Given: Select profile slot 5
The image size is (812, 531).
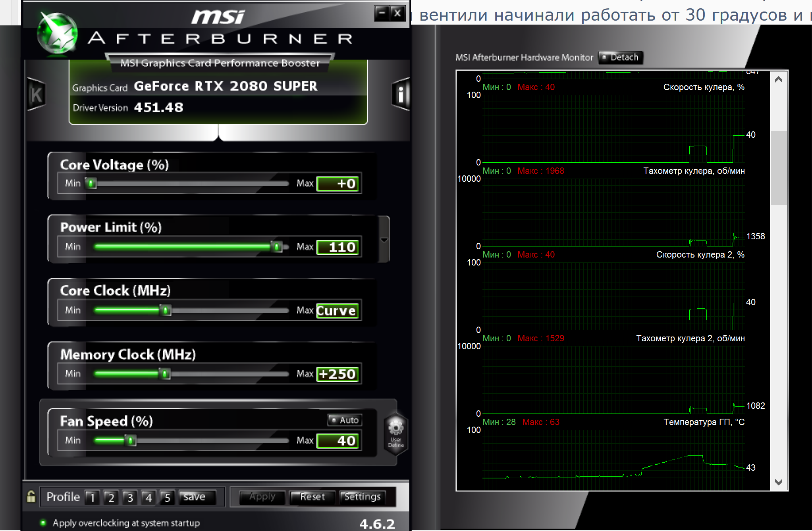Looking at the screenshot, I should coord(167,497).
